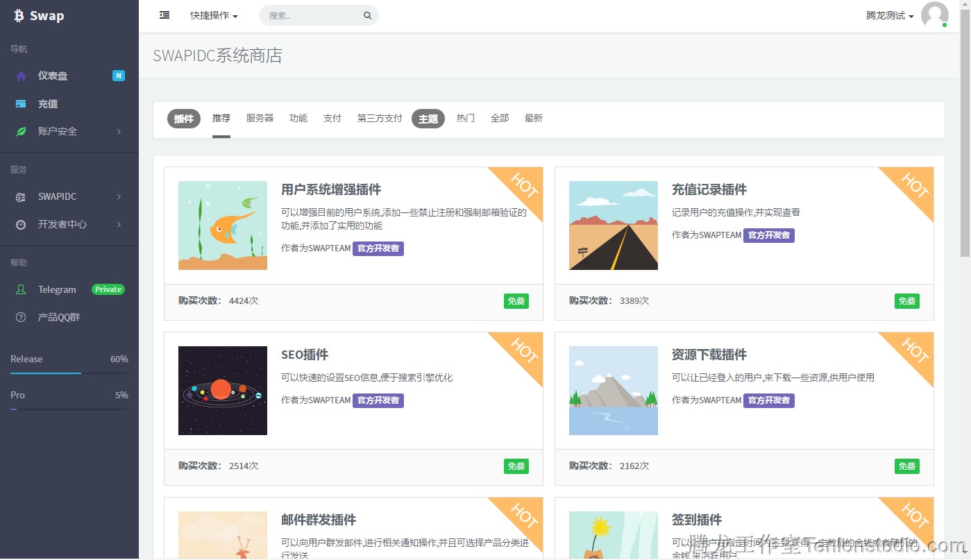The image size is (971, 560).
Task: Click the N badge beside 仪表盘
Action: tap(119, 76)
